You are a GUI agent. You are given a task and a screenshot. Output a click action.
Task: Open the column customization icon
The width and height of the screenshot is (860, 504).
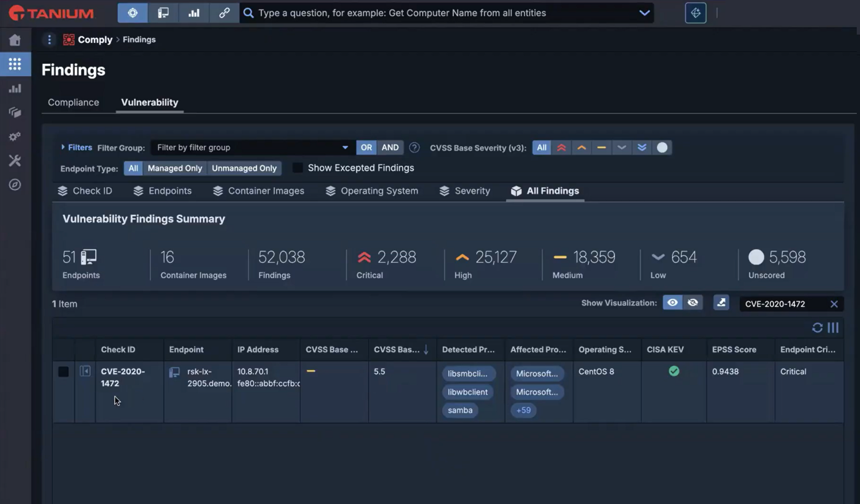833,328
